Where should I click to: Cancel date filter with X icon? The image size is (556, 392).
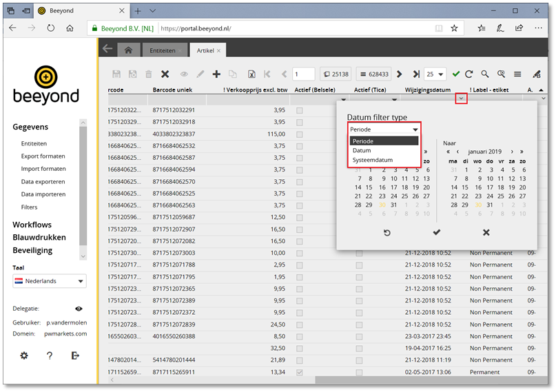(486, 232)
